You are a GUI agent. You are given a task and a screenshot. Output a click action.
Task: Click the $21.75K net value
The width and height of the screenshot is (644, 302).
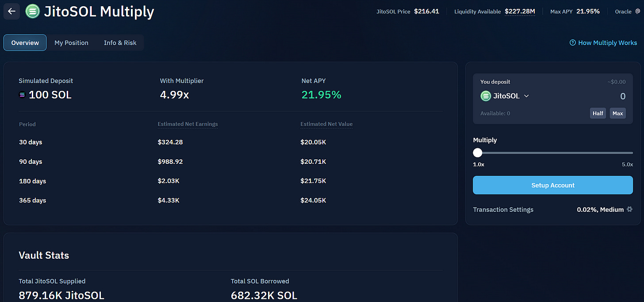tap(313, 181)
